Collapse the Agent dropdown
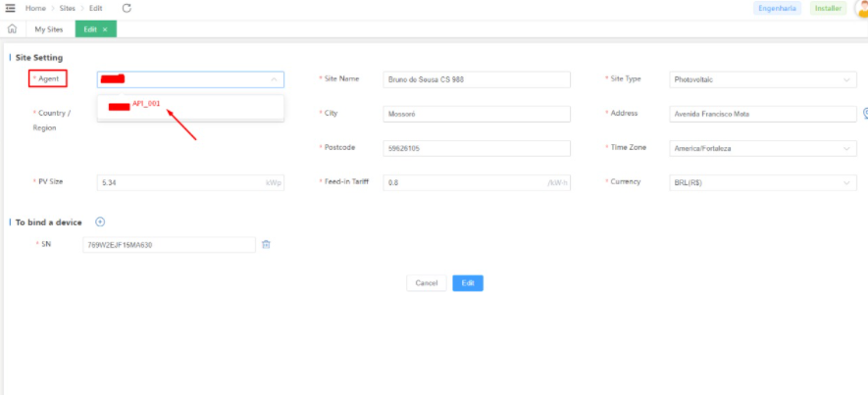The width and height of the screenshot is (868, 395). [274, 79]
